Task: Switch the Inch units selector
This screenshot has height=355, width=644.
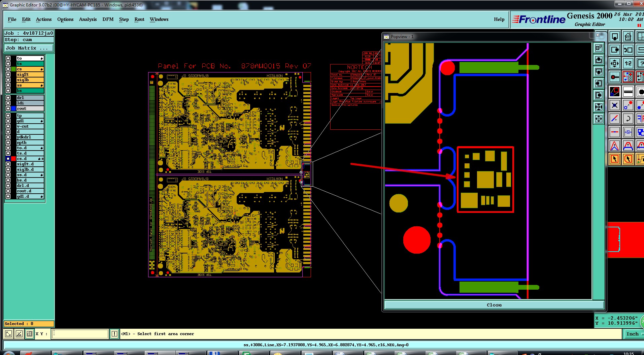Action: coord(632,334)
